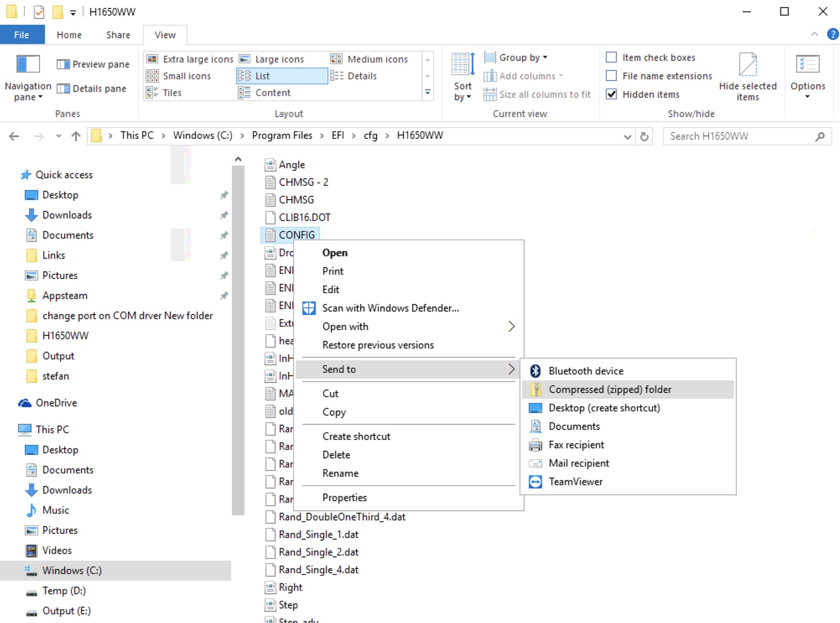Screen dimensions: 840x623
Task: Select Delete in context menu
Action: pyautogui.click(x=408, y=455)
